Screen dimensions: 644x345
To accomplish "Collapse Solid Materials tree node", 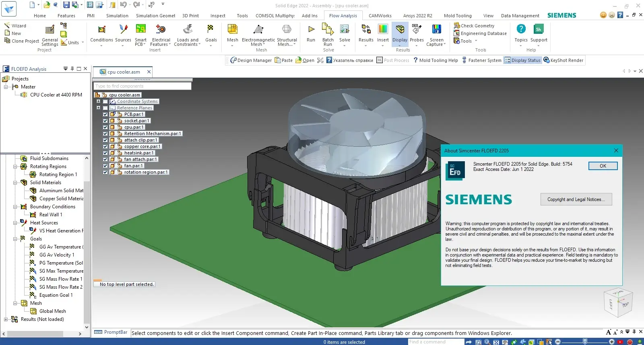I will [15, 183].
